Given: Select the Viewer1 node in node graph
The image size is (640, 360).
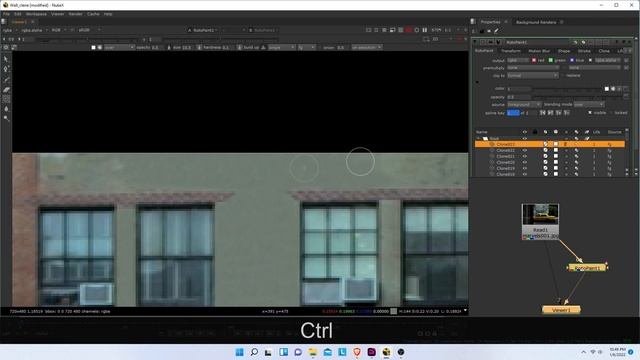Looking at the screenshot, I should (561, 310).
